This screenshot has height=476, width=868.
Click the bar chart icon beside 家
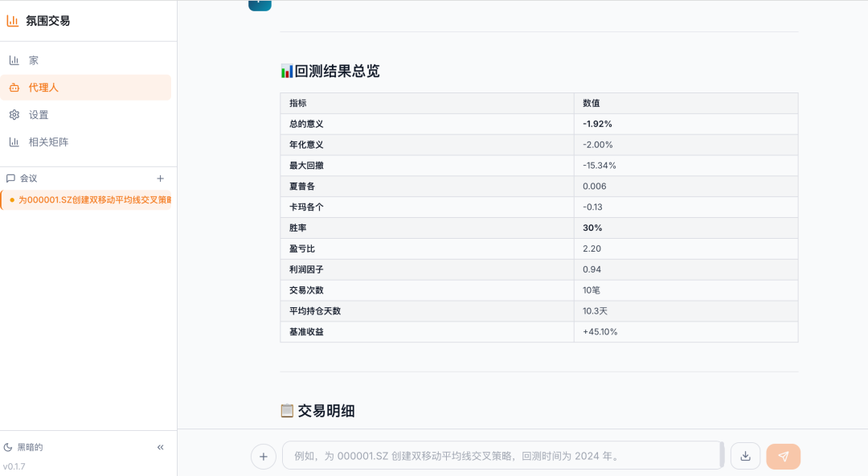coord(14,60)
